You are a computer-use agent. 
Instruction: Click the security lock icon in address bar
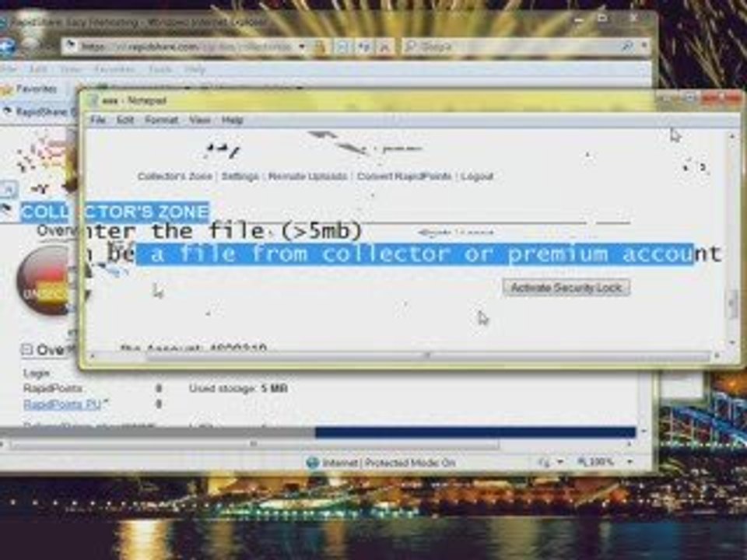click(x=319, y=47)
